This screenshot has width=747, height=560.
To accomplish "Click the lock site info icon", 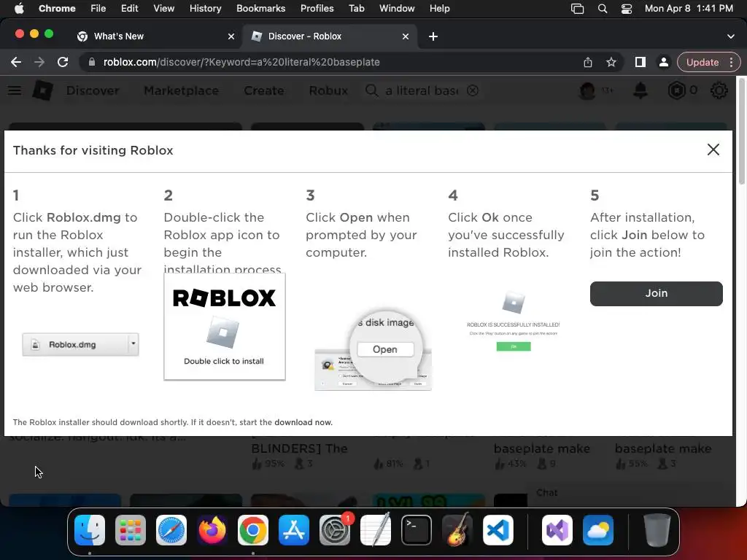I will coord(91,62).
